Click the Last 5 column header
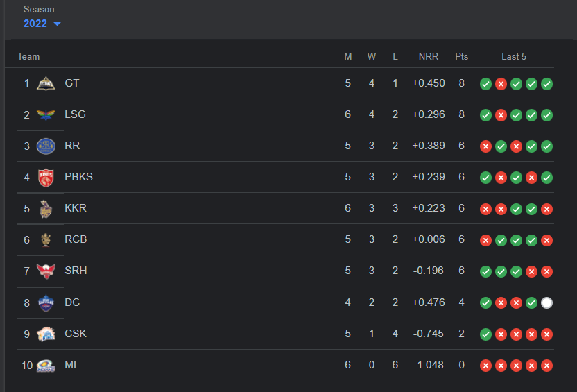The width and height of the screenshot is (577, 392). point(514,56)
